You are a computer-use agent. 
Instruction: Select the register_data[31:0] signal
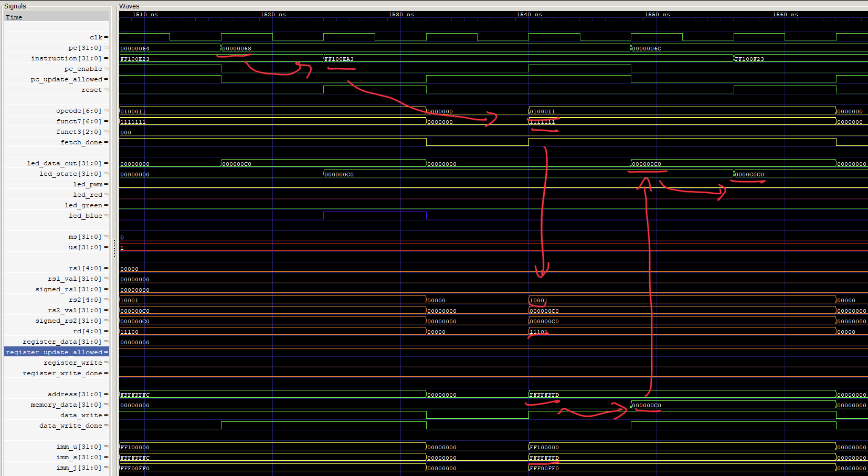point(57,342)
